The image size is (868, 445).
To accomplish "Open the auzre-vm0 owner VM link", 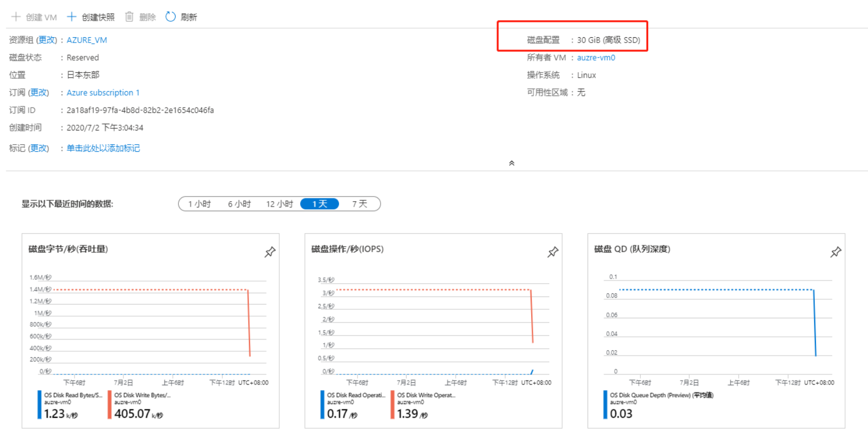I will coord(596,57).
